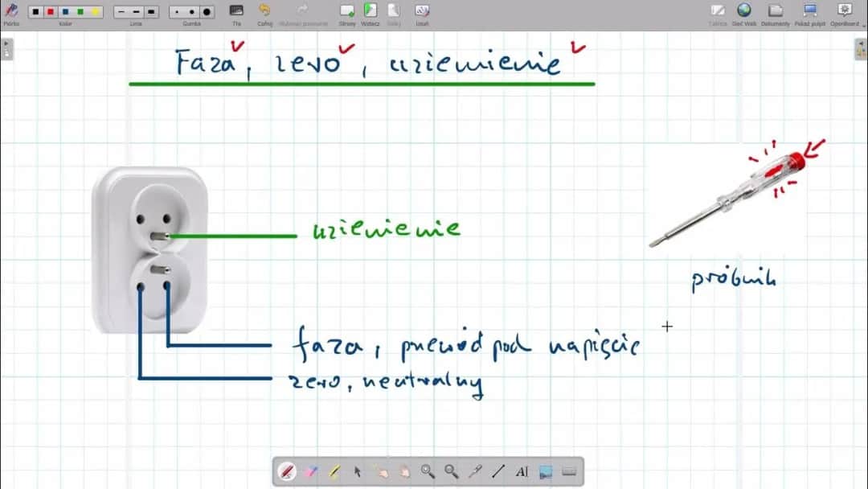Click the Cofnij undo button
The image size is (868, 489).
click(264, 13)
